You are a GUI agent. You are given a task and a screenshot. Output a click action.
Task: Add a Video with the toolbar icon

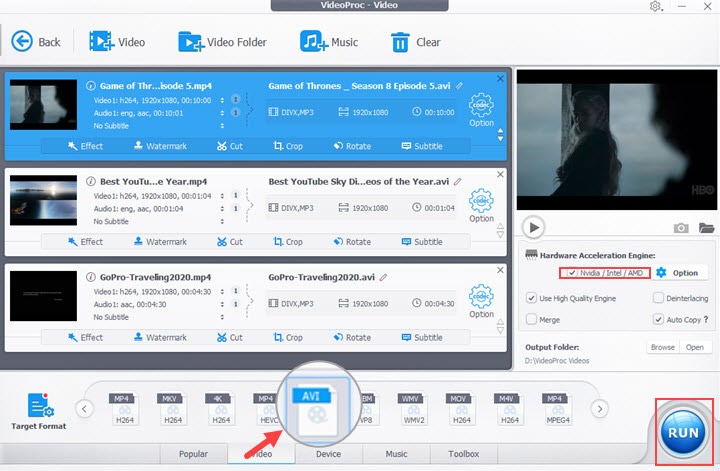pos(101,41)
